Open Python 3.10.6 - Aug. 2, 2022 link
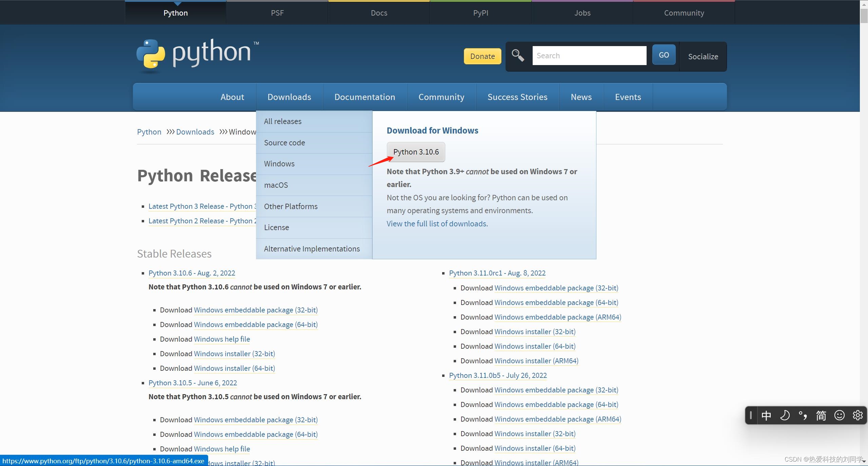The height and width of the screenshot is (466, 868). (x=192, y=273)
